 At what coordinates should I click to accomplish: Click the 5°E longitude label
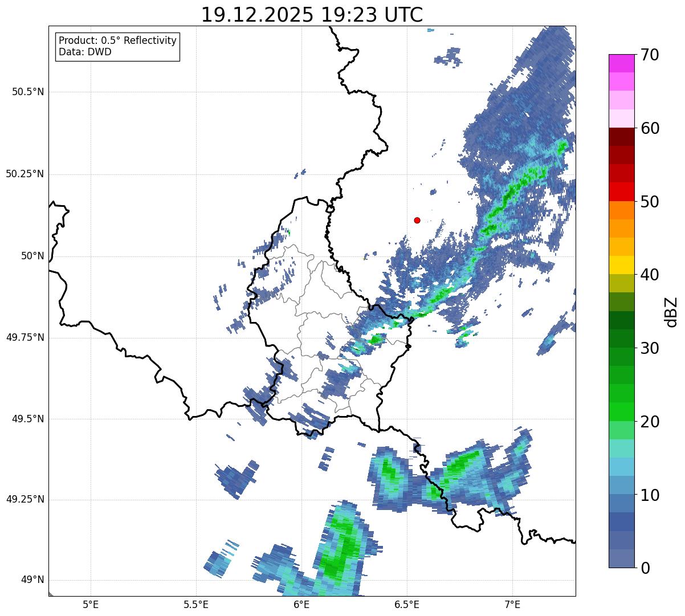pyautogui.click(x=91, y=604)
